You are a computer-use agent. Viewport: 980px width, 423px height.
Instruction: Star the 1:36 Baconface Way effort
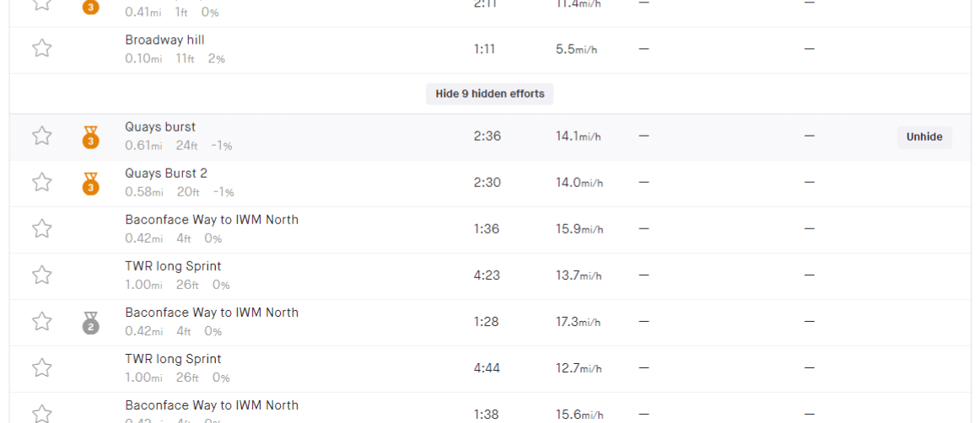42,228
